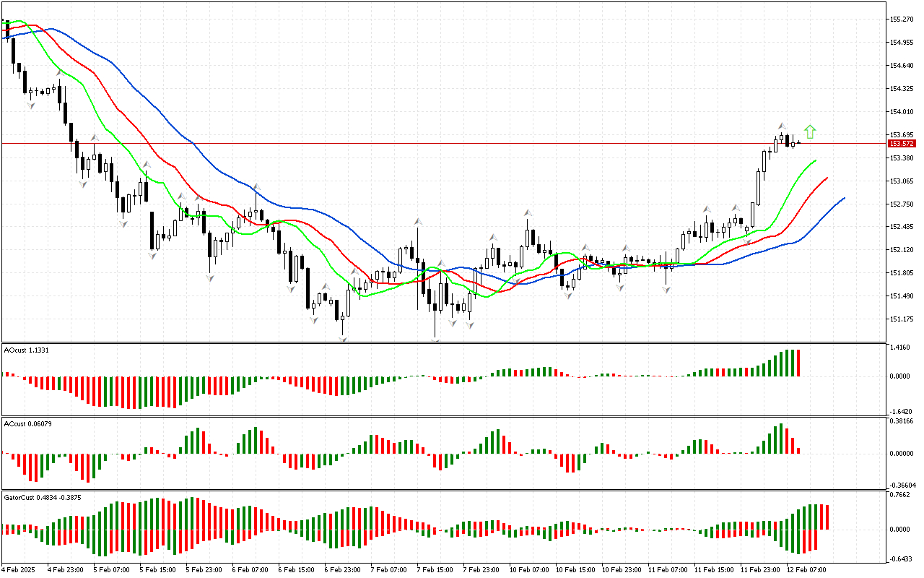Screen dimensions: 924x578
Task: Pick the 151.490 price axis label
Action: tap(902, 296)
